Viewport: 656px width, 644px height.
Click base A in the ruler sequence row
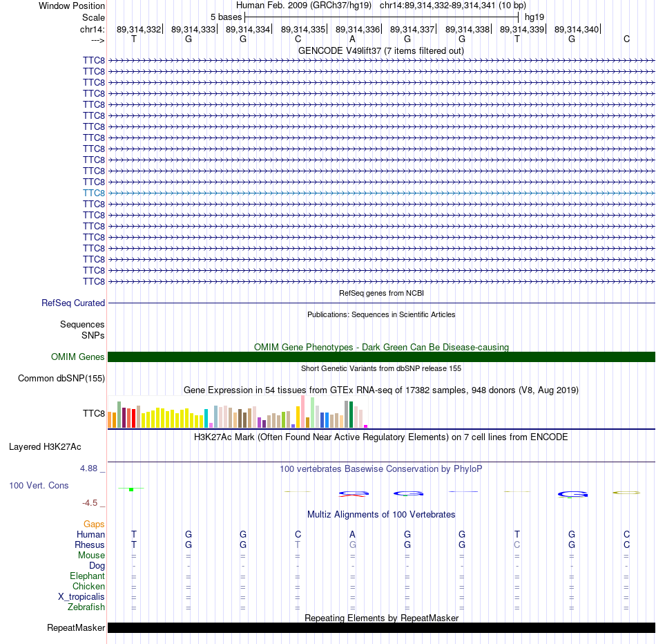click(352, 39)
